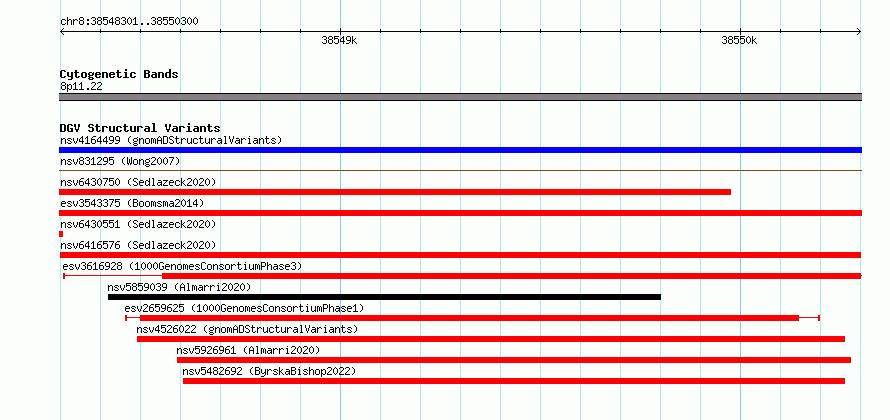Click the nsv6430750 red variant bar
The image size is (890, 420).
click(x=395, y=192)
